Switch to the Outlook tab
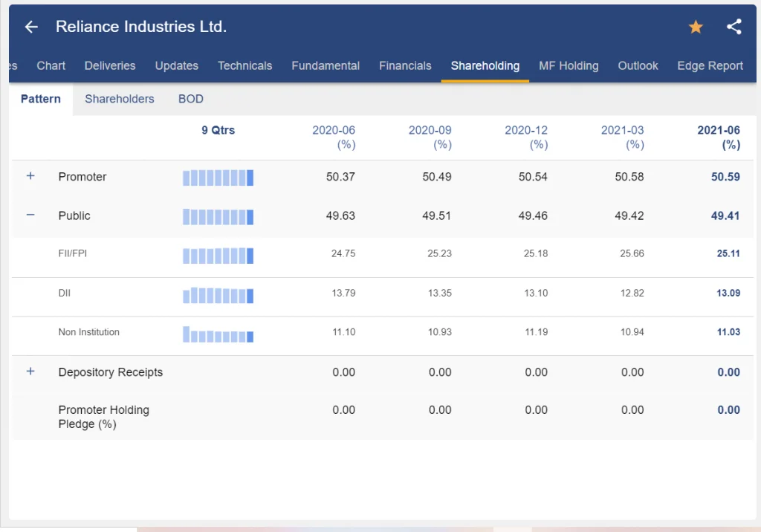This screenshot has width=761, height=532. pos(638,65)
